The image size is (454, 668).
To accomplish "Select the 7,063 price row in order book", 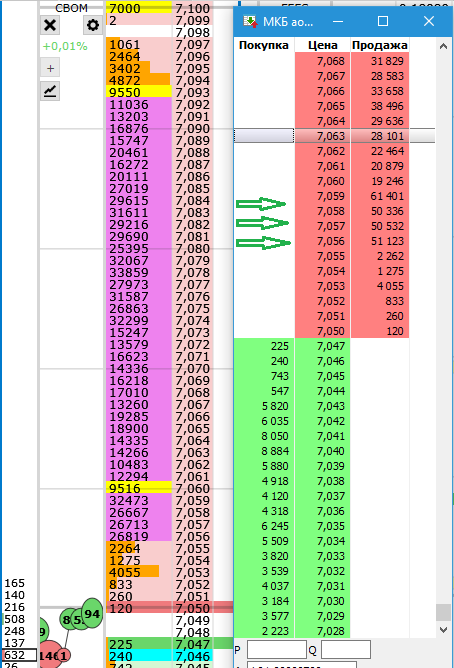I will click(x=334, y=136).
